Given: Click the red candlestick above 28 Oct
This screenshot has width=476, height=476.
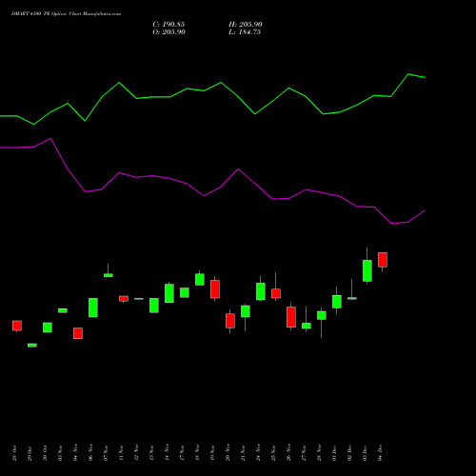Looking at the screenshot, I should [17, 326].
